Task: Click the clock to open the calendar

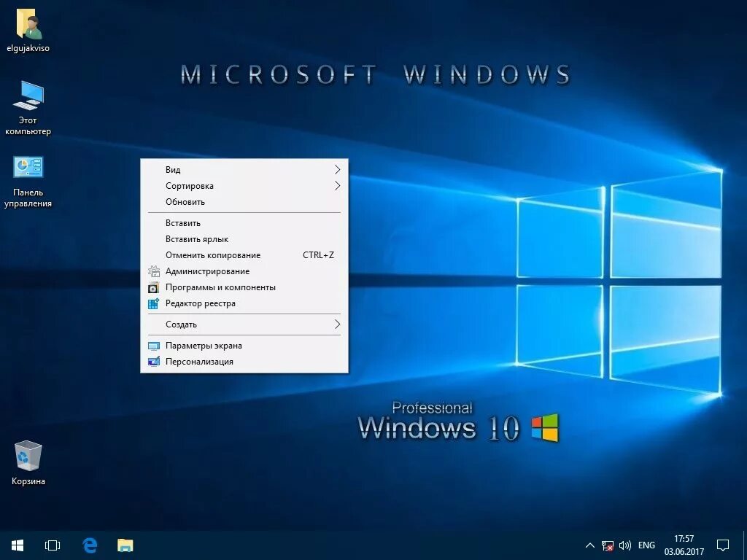Action: [684, 545]
